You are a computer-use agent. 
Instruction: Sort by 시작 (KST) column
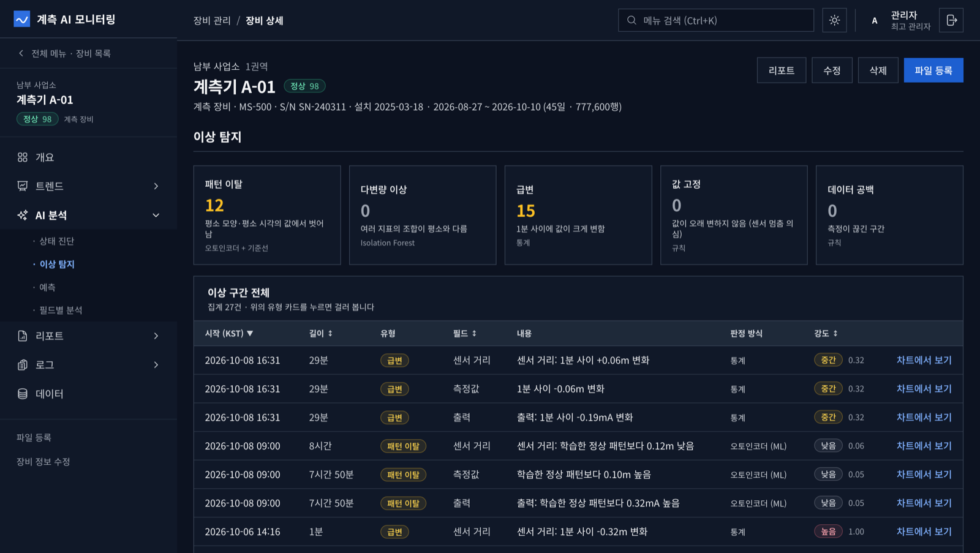click(x=229, y=333)
